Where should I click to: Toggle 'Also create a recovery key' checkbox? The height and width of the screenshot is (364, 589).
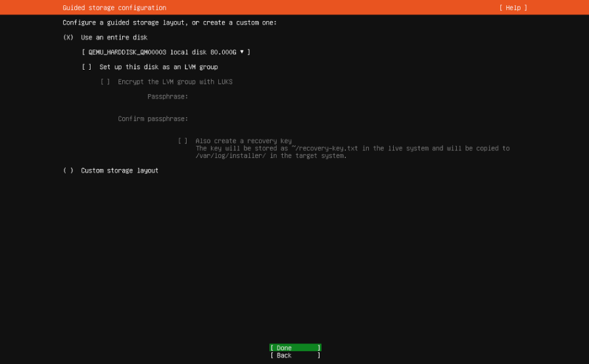point(182,141)
